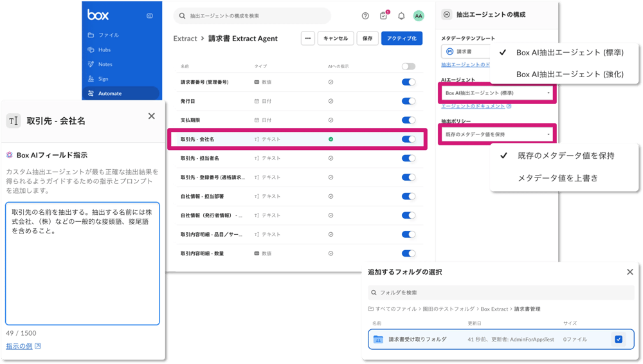Open the 抽出ポリシー dropdown
The height and width of the screenshot is (364, 643).
497,134
